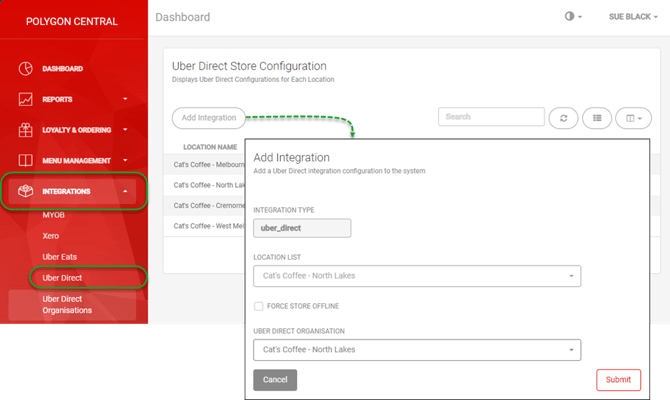Open the columns selector dropdown
This screenshot has height=400, width=670.
click(x=632, y=118)
